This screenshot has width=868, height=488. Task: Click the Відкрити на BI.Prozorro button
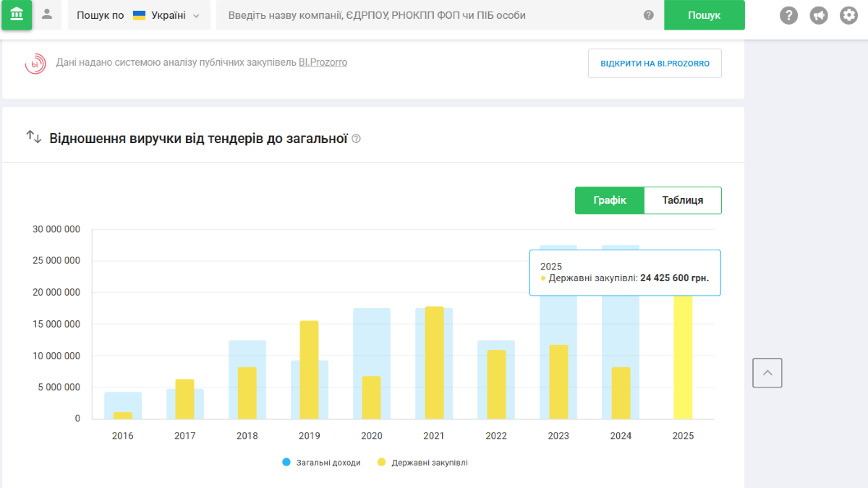click(x=655, y=64)
